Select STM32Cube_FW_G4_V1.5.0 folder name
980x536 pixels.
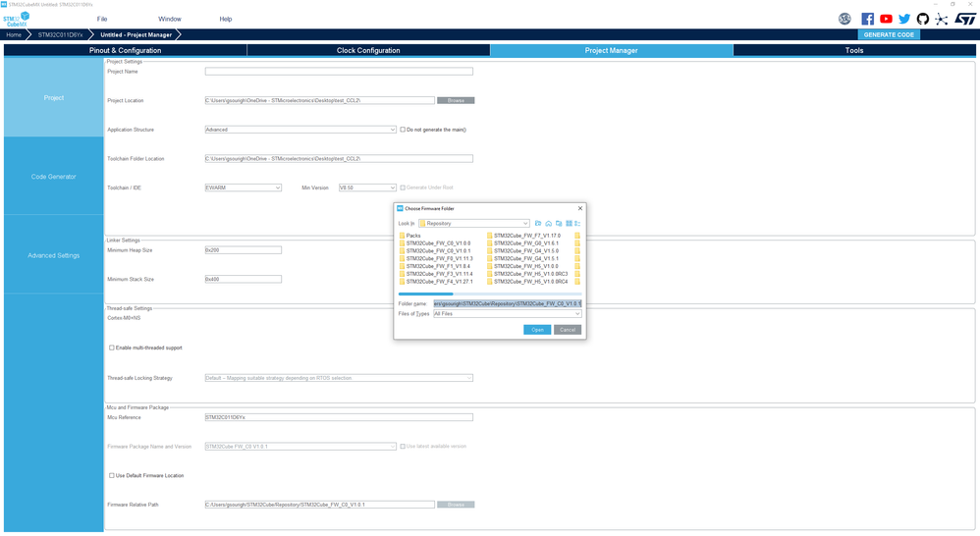click(526, 250)
